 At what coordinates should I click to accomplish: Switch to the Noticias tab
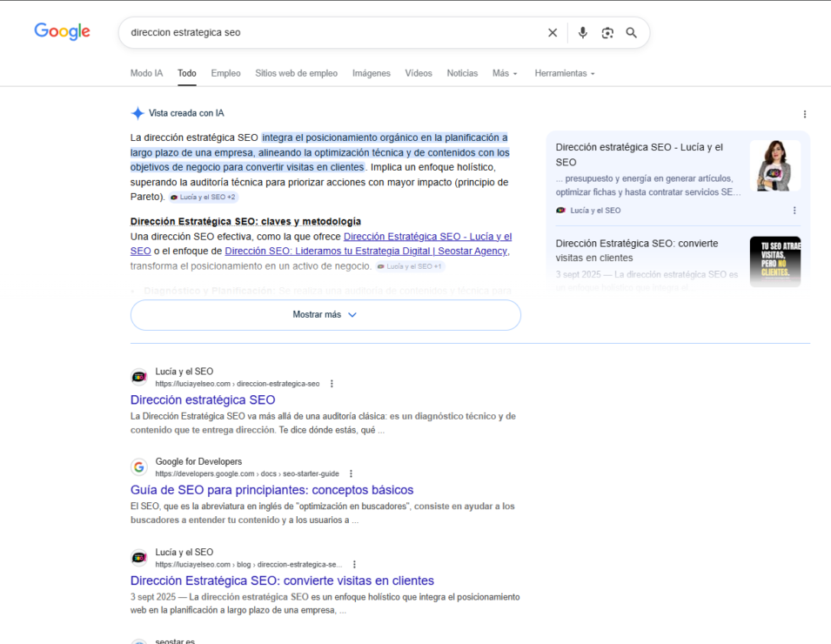462,73
